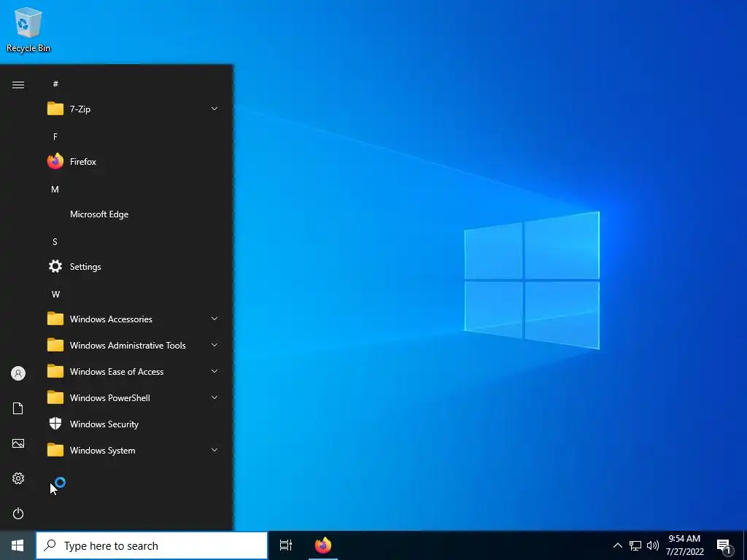Click the volume speaker icon
Image resolution: width=747 pixels, height=560 pixels.
(x=653, y=545)
